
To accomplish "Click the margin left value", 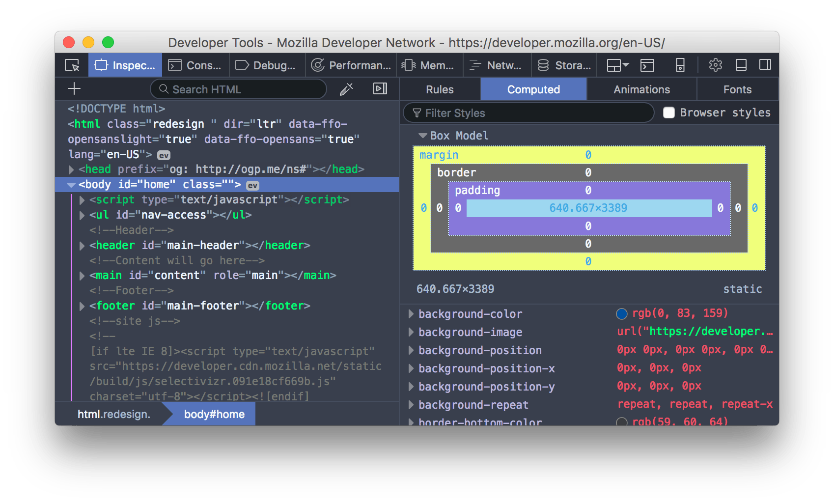I will pyautogui.click(x=423, y=208).
